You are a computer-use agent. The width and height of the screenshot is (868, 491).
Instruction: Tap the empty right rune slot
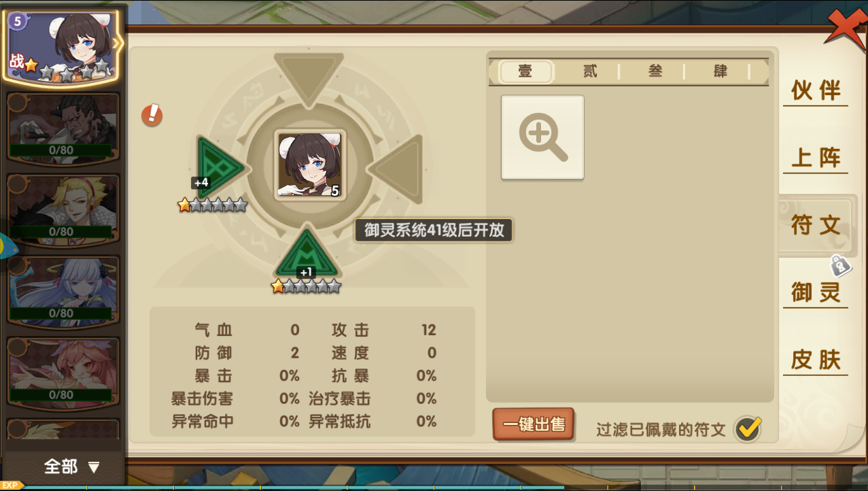click(397, 167)
